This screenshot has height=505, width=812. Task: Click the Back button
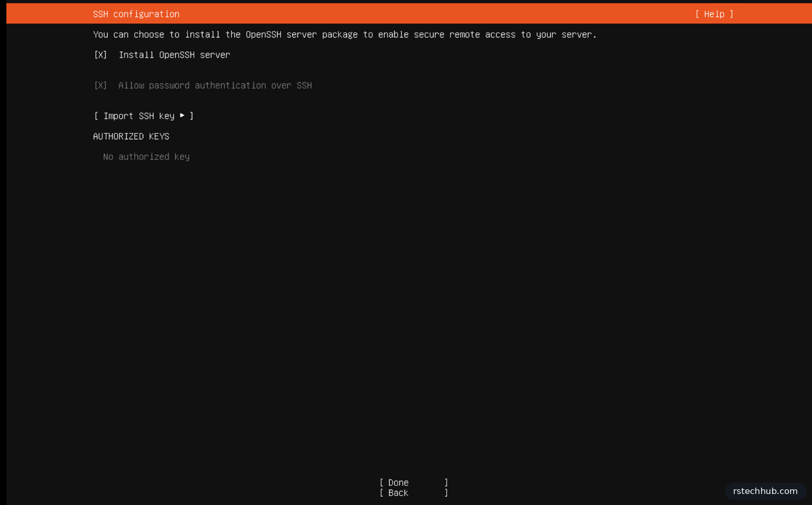414,493
